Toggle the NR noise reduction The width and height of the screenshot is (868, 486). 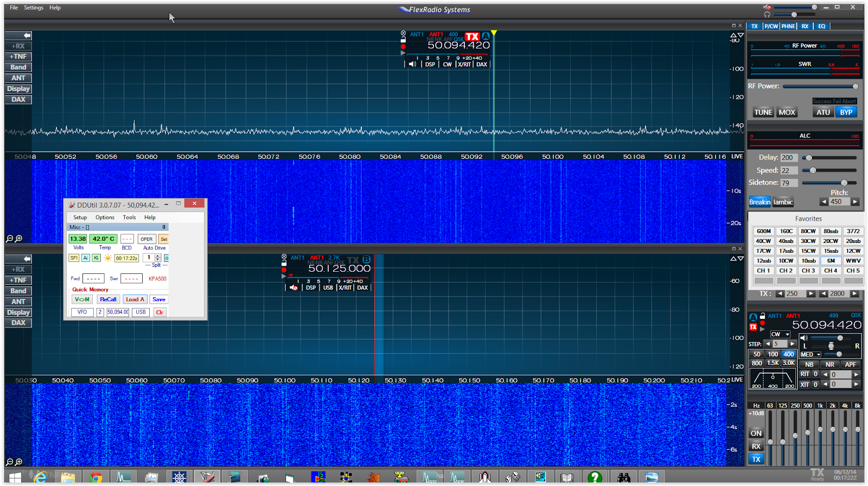829,364
